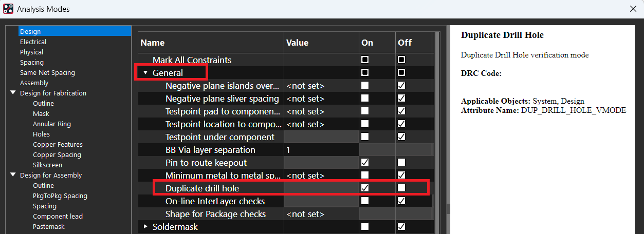Viewport: 644px width, 234px height.
Task: Uncheck On for Pin to route keepout
Action: [x=365, y=163]
